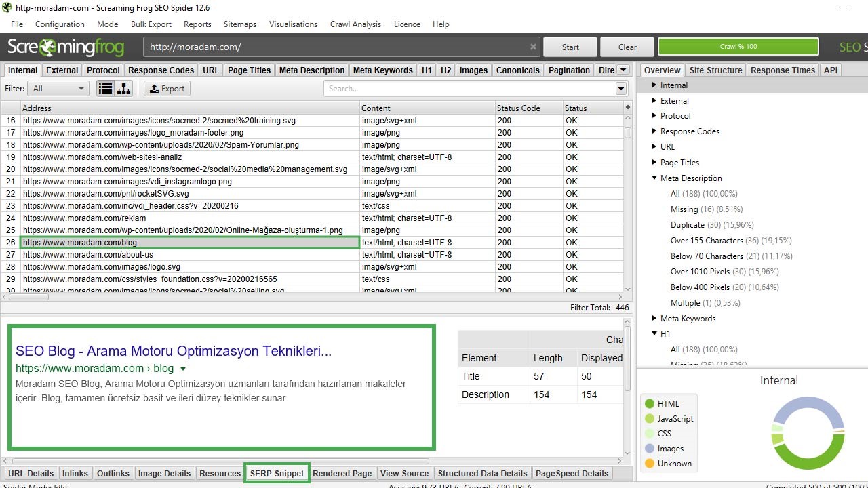Collapse the Meta Description tree node
The height and width of the screenshot is (488, 868).
654,178
